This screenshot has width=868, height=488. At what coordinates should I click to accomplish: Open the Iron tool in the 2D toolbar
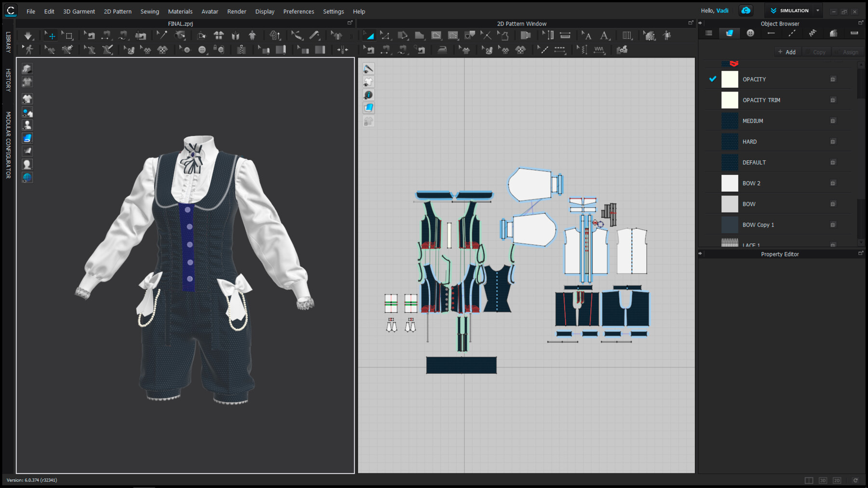point(442,50)
